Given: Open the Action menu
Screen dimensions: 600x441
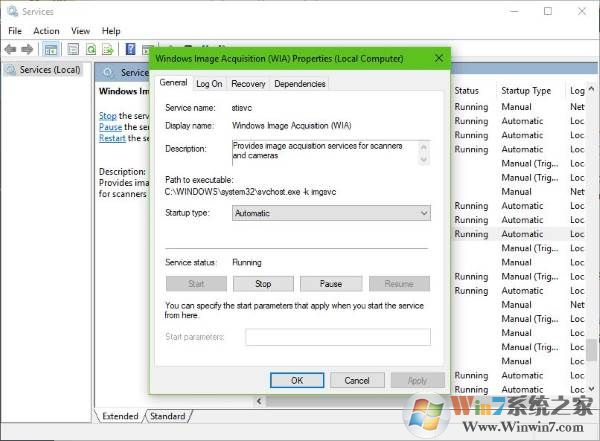Looking at the screenshot, I should [46, 31].
